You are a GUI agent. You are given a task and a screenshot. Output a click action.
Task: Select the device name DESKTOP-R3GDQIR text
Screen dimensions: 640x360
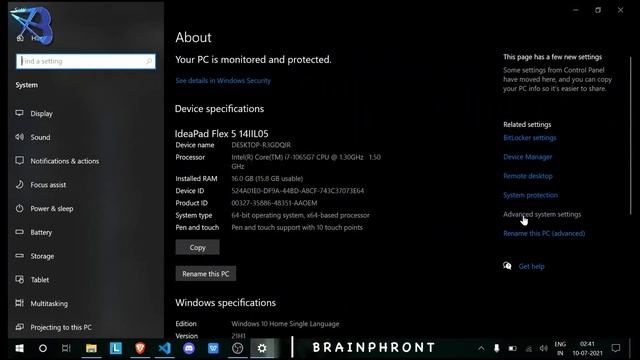(261, 145)
